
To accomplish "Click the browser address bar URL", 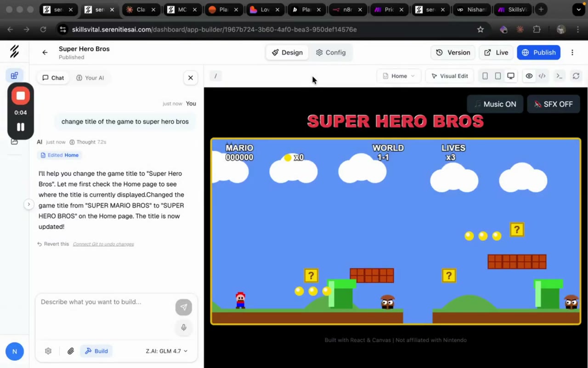I will tap(214, 29).
